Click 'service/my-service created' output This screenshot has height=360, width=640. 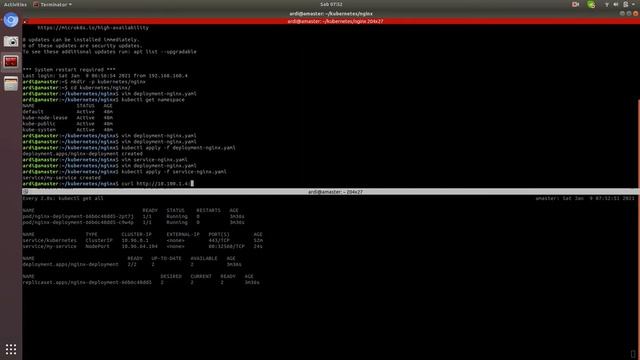pyautogui.click(x=62, y=178)
